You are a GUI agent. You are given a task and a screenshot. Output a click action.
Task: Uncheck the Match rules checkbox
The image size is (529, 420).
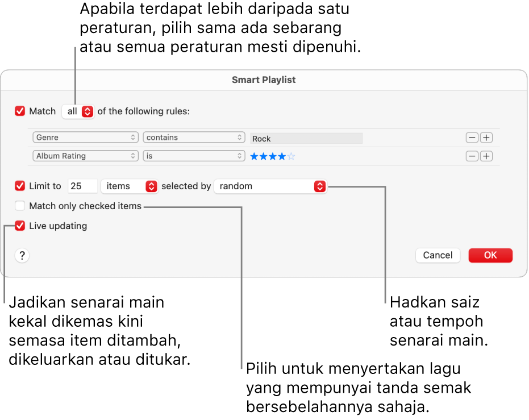tap(20, 111)
